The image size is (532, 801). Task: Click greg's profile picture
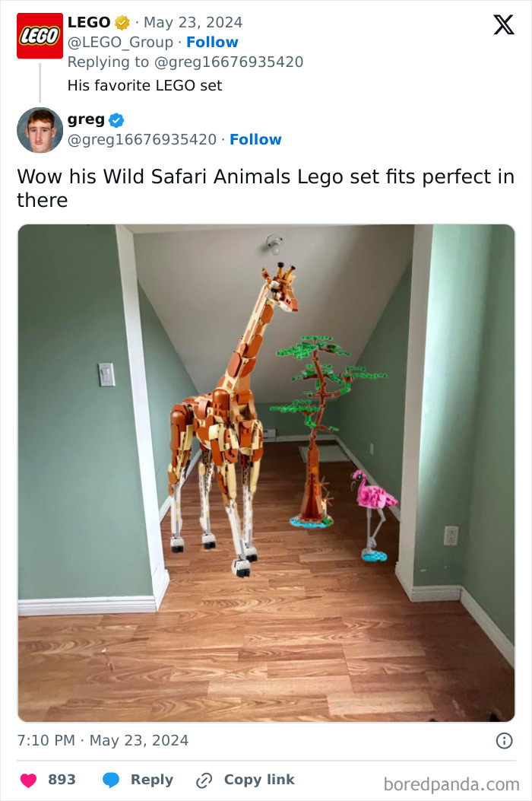40,130
